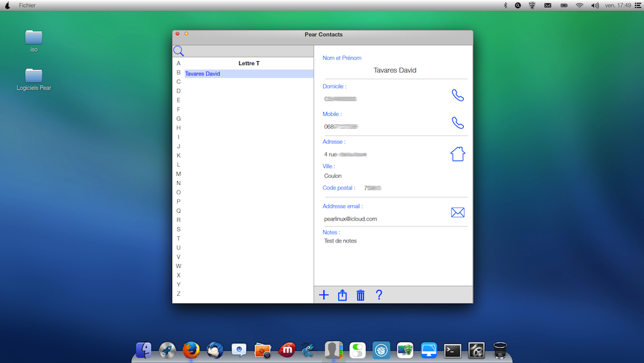Jump to letter T in index
Viewport: 644px width, 363px height.
click(x=178, y=239)
